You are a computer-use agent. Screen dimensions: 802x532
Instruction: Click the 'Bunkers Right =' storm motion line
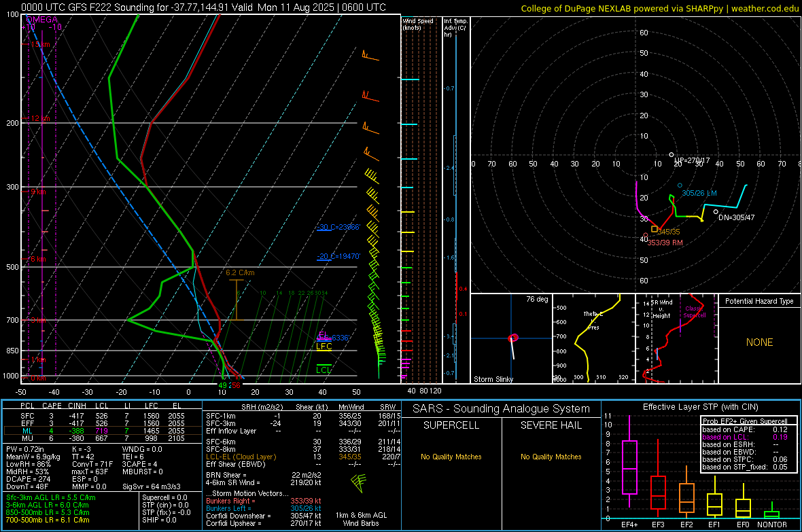tap(264, 501)
